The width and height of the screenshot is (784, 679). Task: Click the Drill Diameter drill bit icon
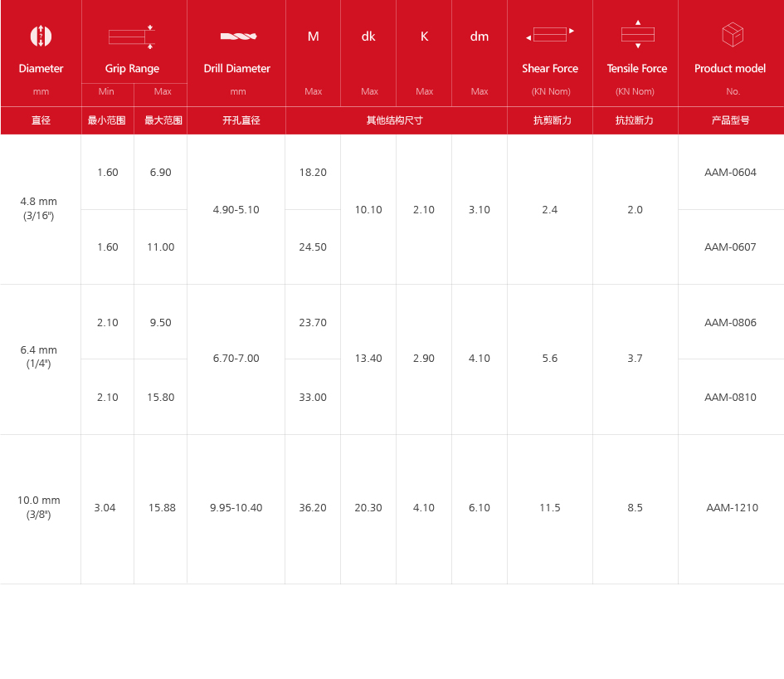point(237,37)
